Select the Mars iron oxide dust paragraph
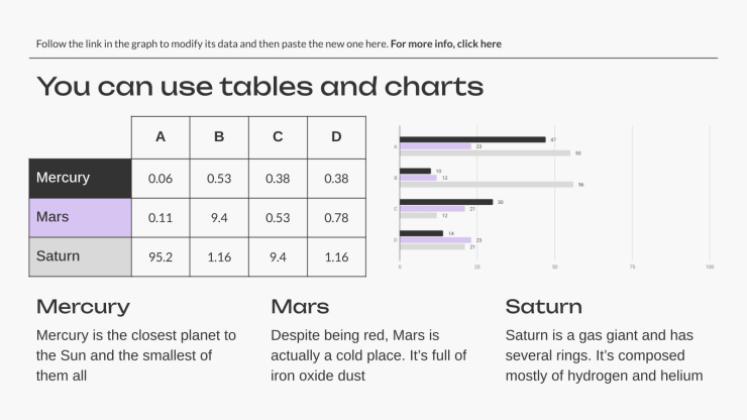Image resolution: width=747 pixels, height=420 pixels. (x=369, y=355)
